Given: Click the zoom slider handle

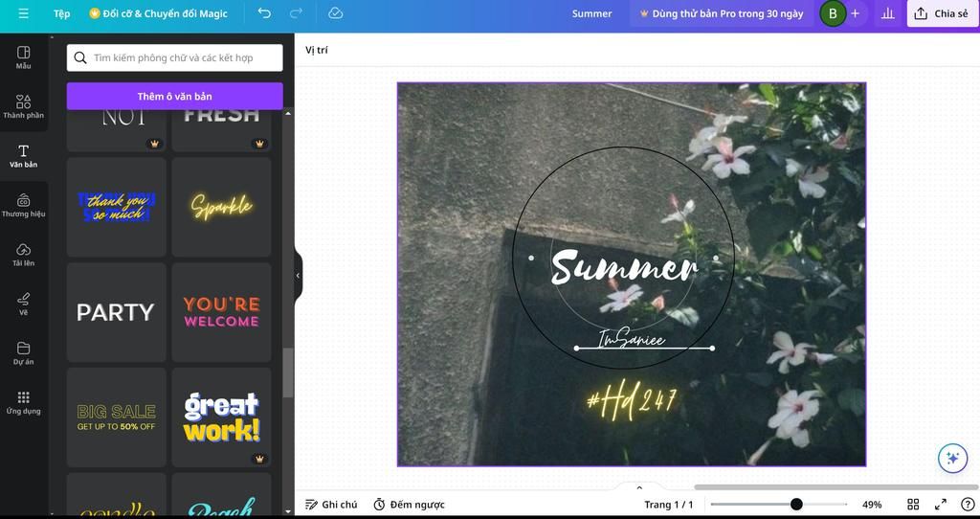Looking at the screenshot, I should pos(796,504).
